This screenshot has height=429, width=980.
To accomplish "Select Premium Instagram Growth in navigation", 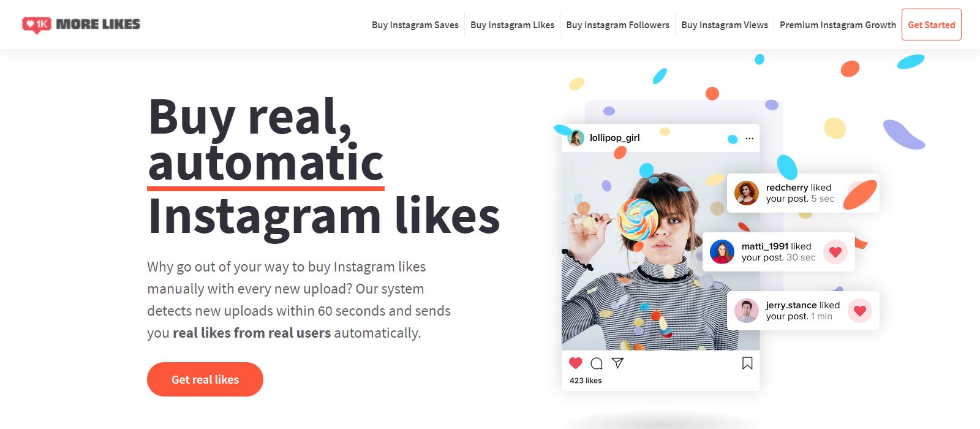I will (x=838, y=25).
